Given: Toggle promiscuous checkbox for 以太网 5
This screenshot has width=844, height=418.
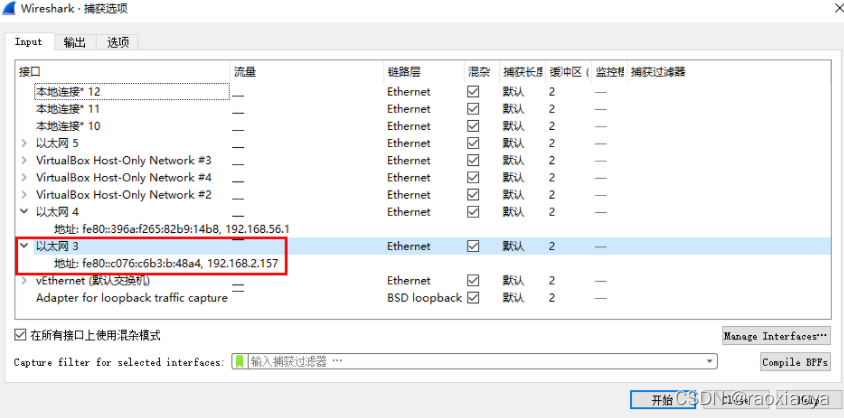Looking at the screenshot, I should pyautogui.click(x=473, y=143).
